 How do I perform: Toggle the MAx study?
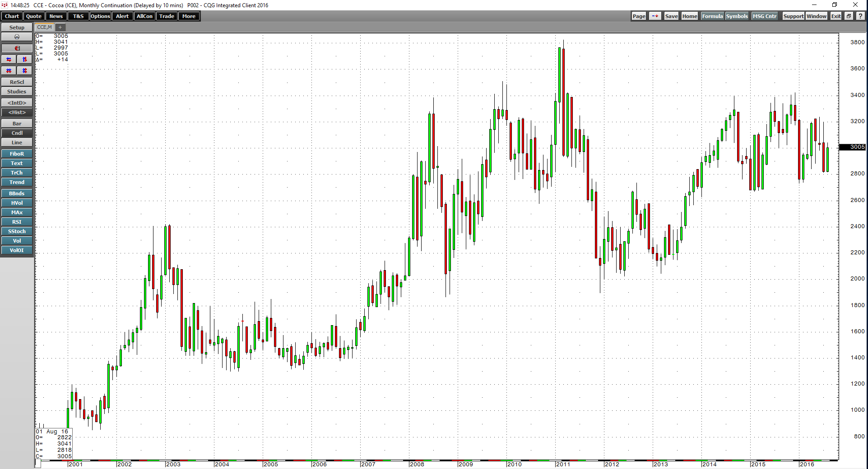17,212
